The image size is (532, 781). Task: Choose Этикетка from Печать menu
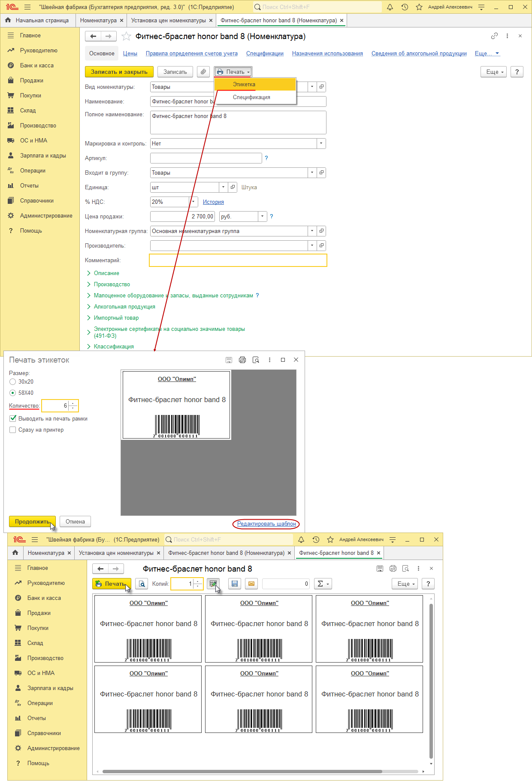255,85
